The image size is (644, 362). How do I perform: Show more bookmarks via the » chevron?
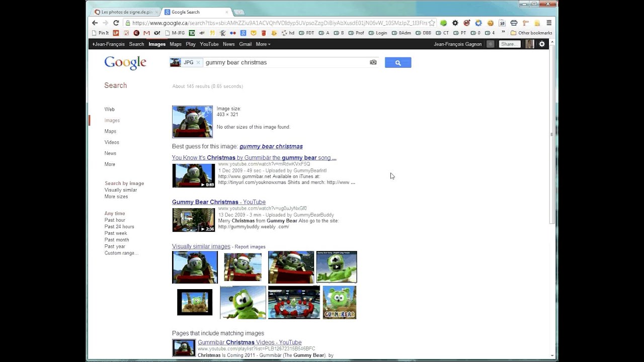[503, 33]
